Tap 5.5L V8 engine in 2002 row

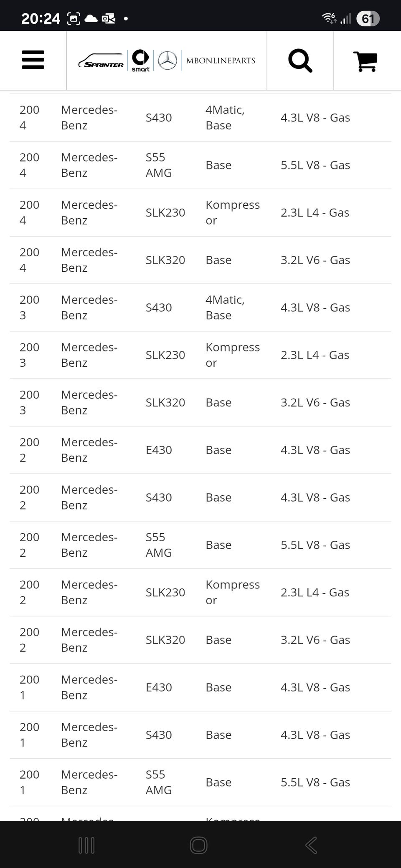click(x=315, y=545)
